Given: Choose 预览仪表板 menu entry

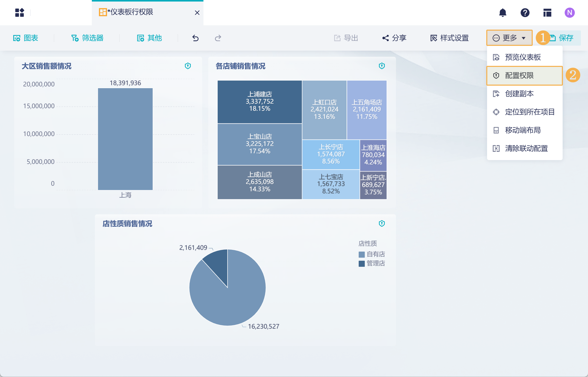Looking at the screenshot, I should coord(523,57).
